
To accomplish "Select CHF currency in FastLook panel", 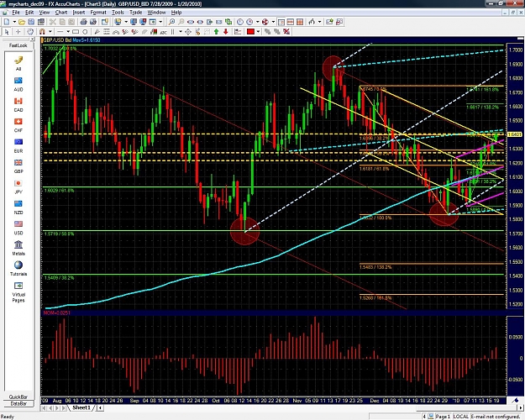I will pyautogui.click(x=18, y=124).
